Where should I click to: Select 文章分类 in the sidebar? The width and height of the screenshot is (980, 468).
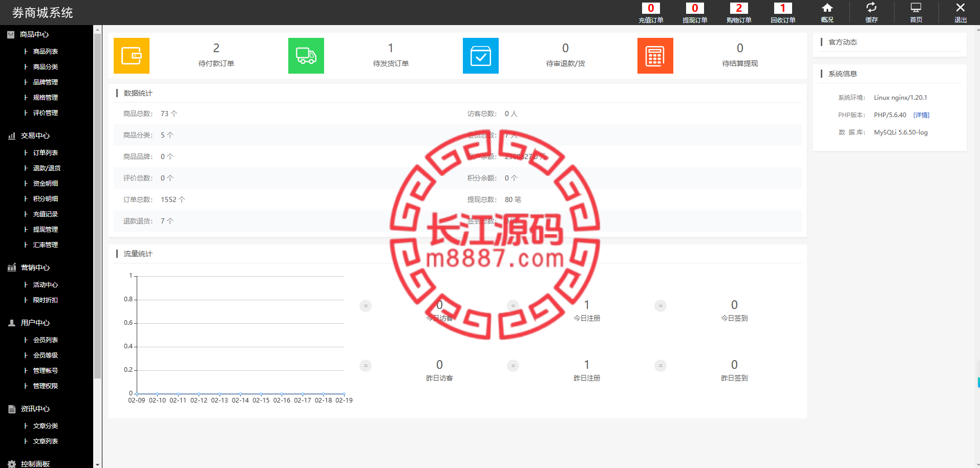pyautogui.click(x=46, y=426)
